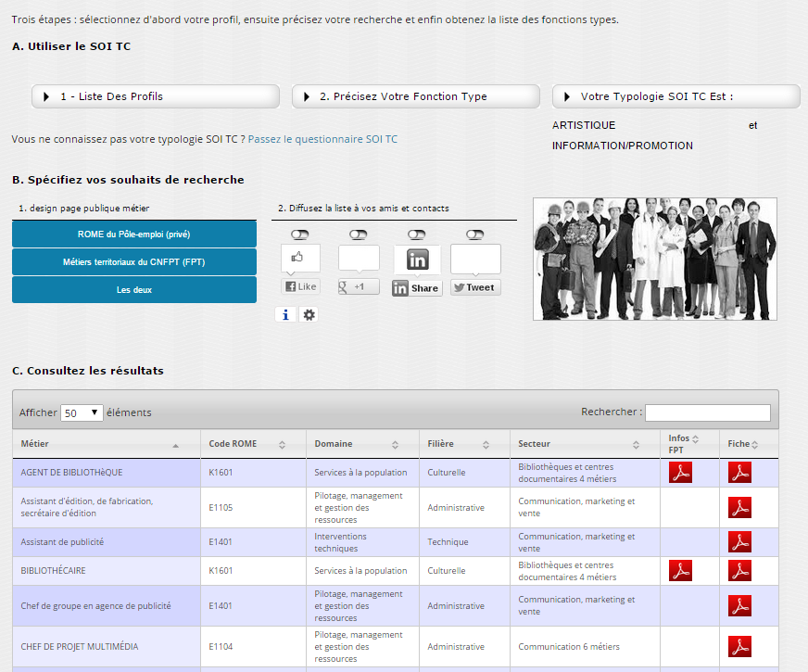Click the Rechercher search input field
The width and height of the screenshot is (808, 672).
click(x=707, y=412)
